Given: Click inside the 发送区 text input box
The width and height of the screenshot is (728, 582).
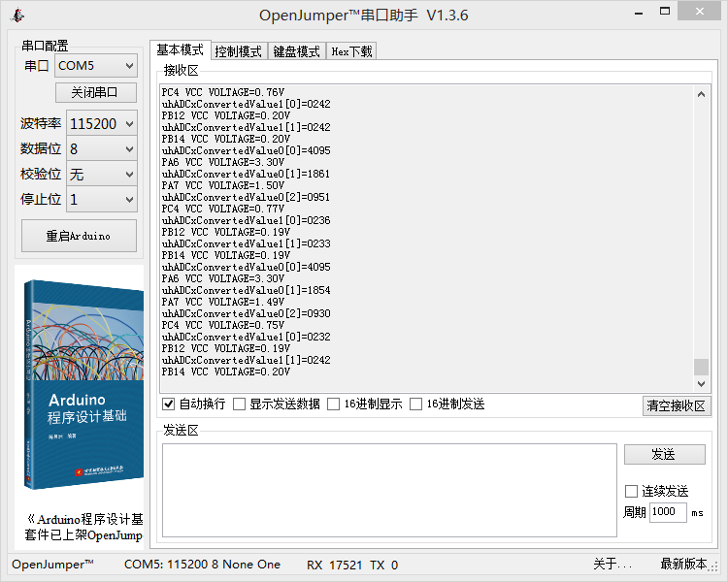Looking at the screenshot, I should click(389, 490).
